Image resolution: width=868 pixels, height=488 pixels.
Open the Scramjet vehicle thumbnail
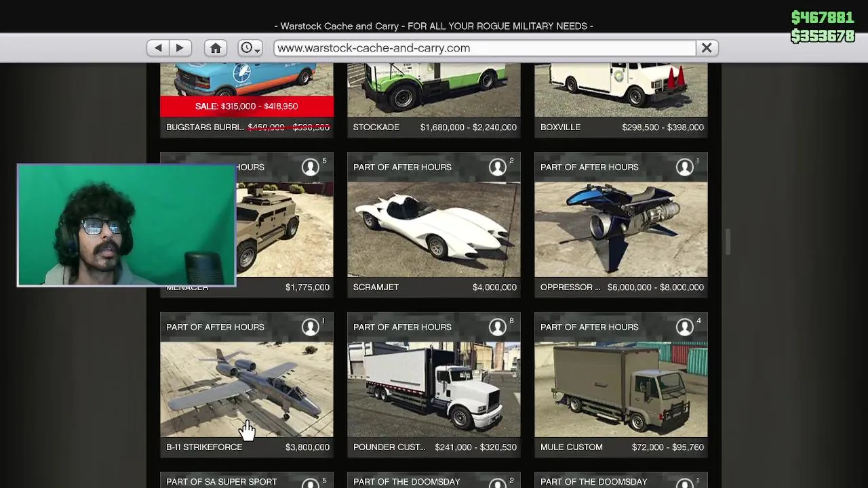click(434, 230)
